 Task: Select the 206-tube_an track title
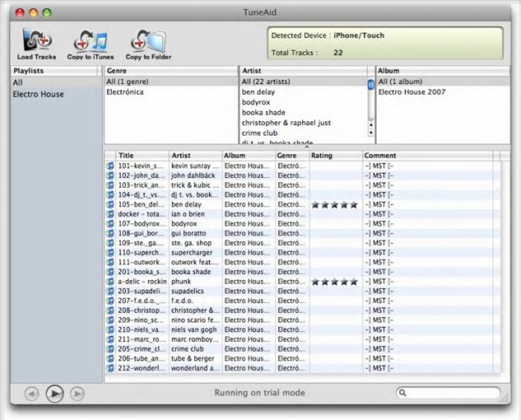coord(141,359)
